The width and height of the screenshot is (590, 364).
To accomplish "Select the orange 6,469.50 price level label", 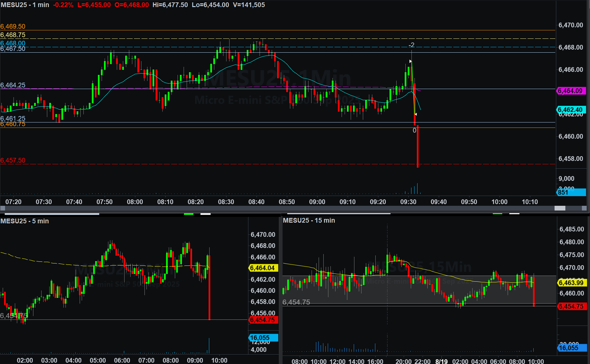I will pyautogui.click(x=13, y=26).
